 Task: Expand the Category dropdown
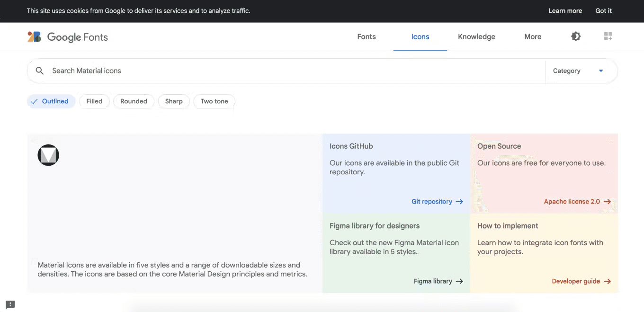click(581, 71)
